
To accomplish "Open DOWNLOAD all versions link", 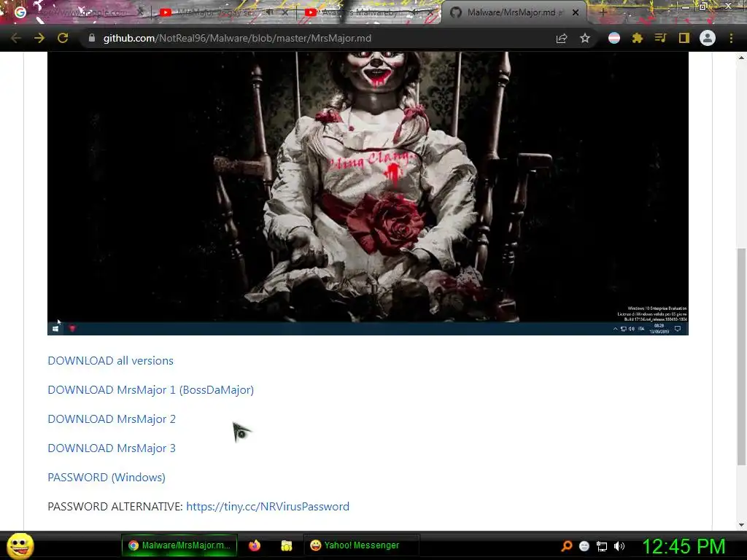I will 111,360.
